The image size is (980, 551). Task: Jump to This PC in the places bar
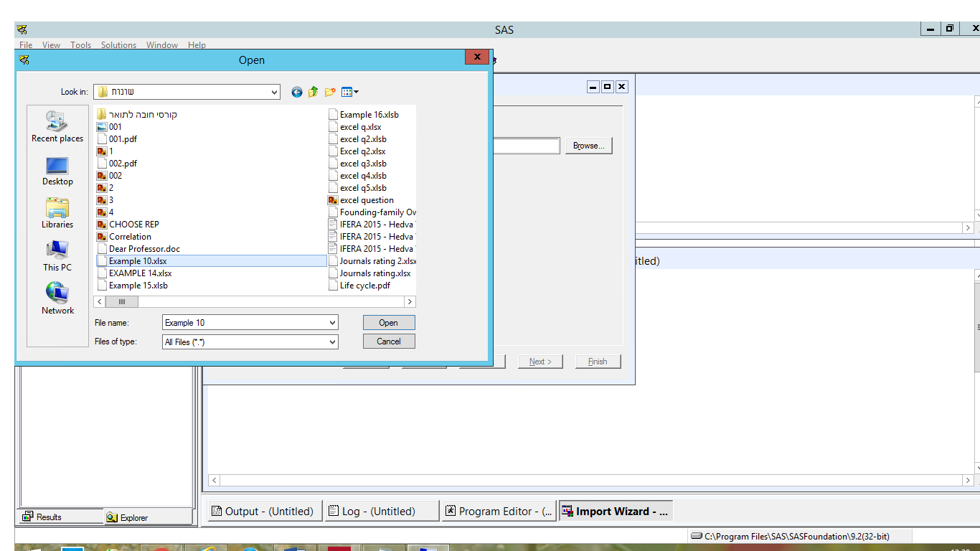[57, 256]
